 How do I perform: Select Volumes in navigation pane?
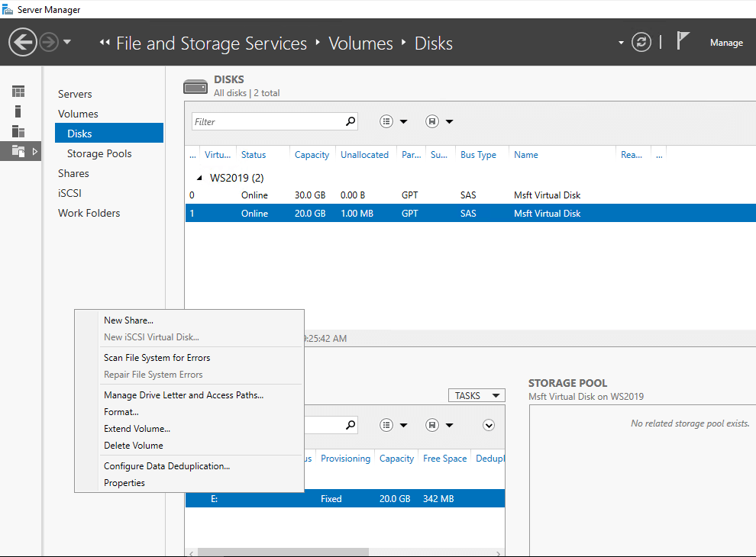(x=78, y=114)
